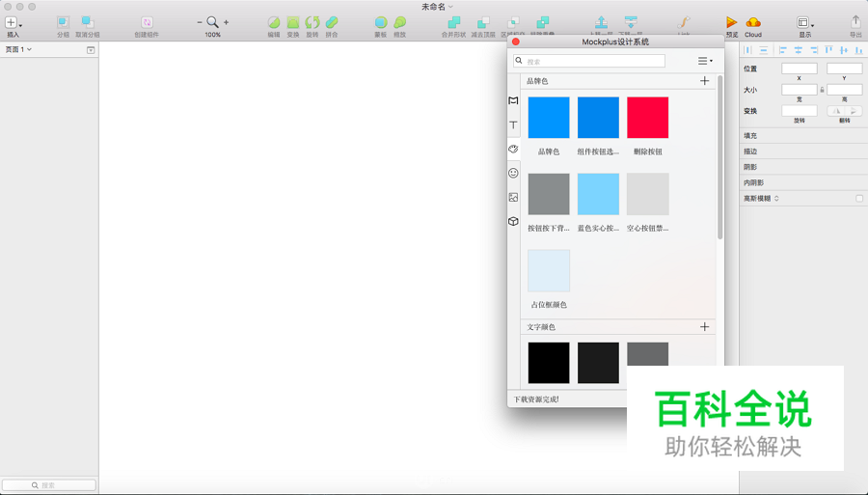This screenshot has width=868, height=495.
Task: Open the cube components tab in Mockplus panel
Action: 513,222
